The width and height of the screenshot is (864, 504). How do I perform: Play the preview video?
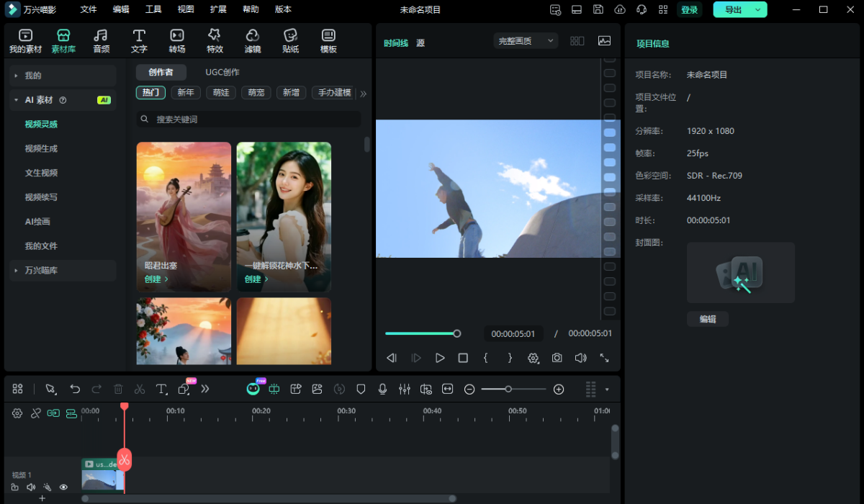point(440,358)
